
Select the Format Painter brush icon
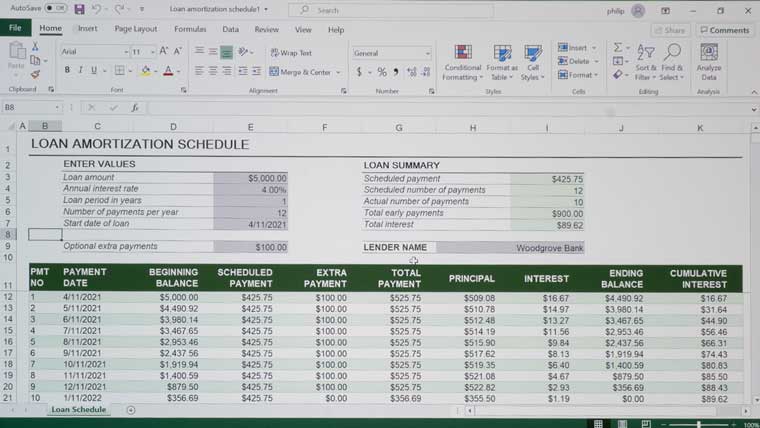click(x=34, y=74)
